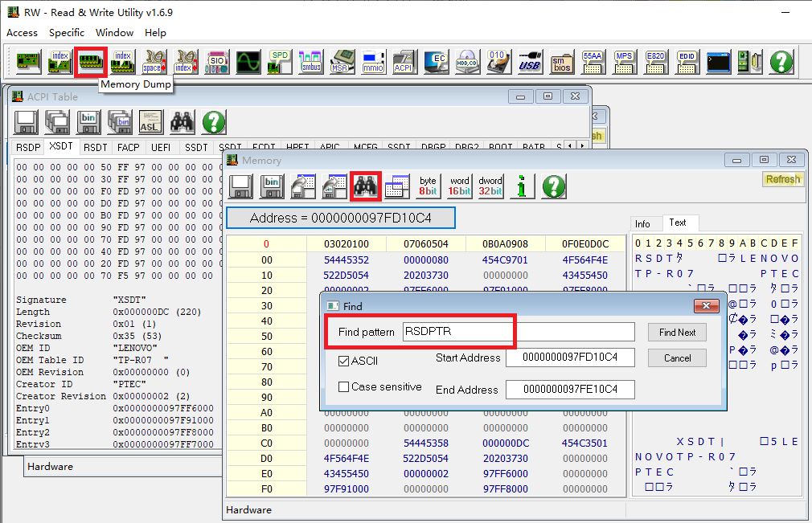Open the Specific menu

click(67, 33)
